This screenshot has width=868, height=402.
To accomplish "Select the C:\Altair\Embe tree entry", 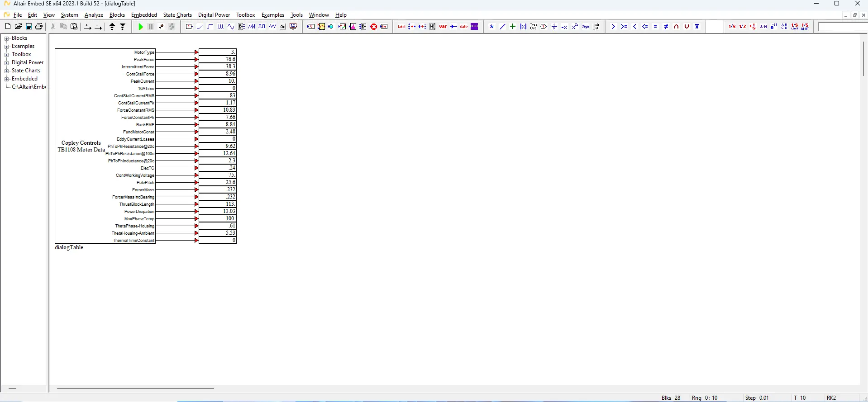I will point(29,87).
